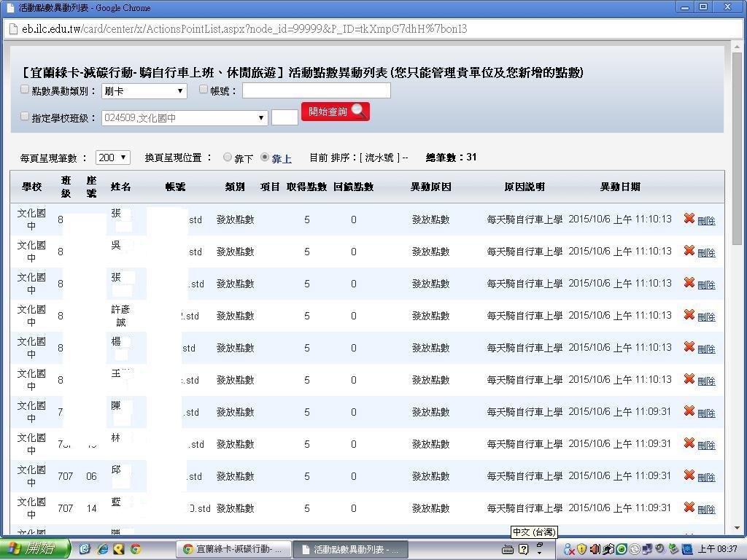Click into the 帳號 text input field

coord(316,90)
